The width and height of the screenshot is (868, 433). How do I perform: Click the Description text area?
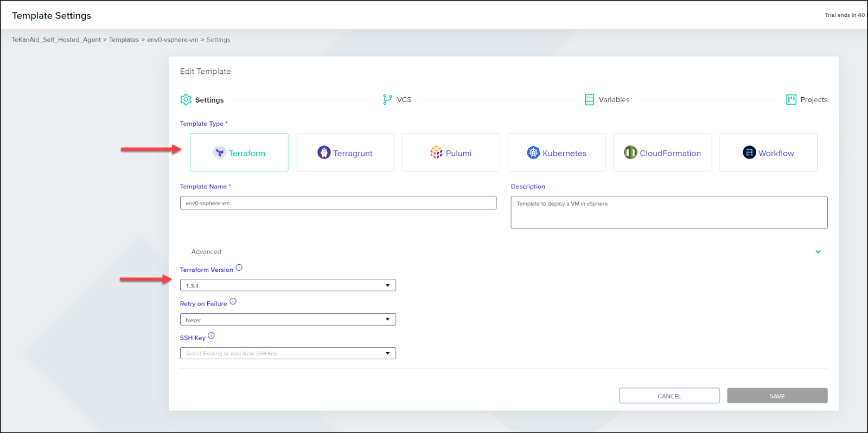(669, 212)
